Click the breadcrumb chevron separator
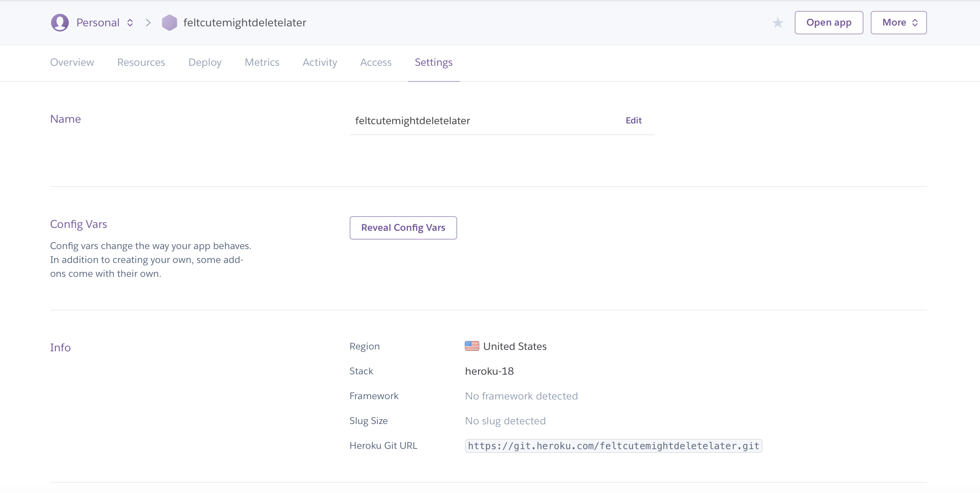 [148, 23]
